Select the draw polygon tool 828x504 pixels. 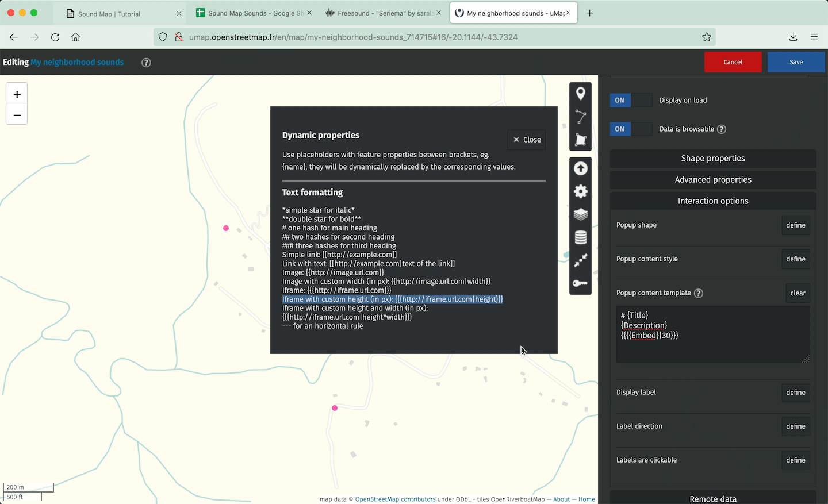point(580,140)
